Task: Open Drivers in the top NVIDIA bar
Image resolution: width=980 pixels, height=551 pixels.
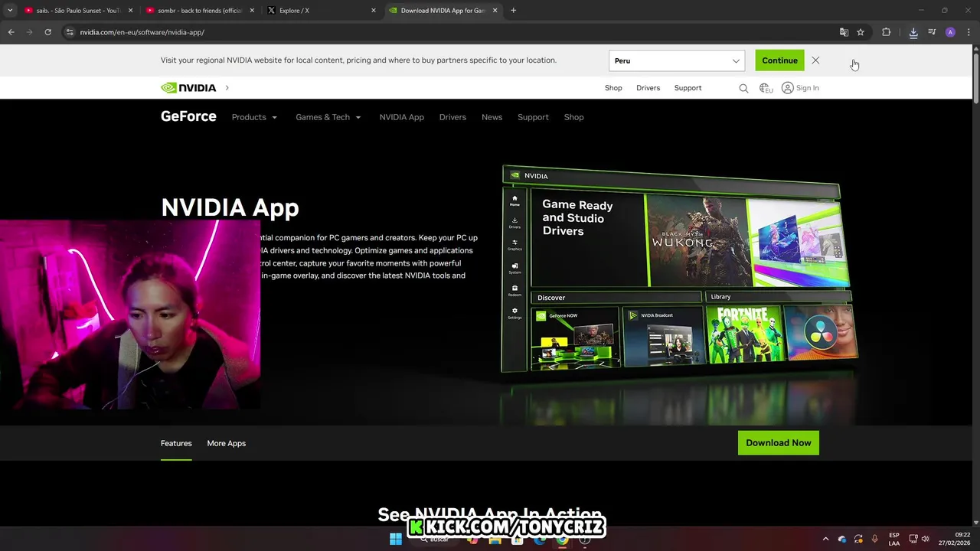Action: point(648,88)
